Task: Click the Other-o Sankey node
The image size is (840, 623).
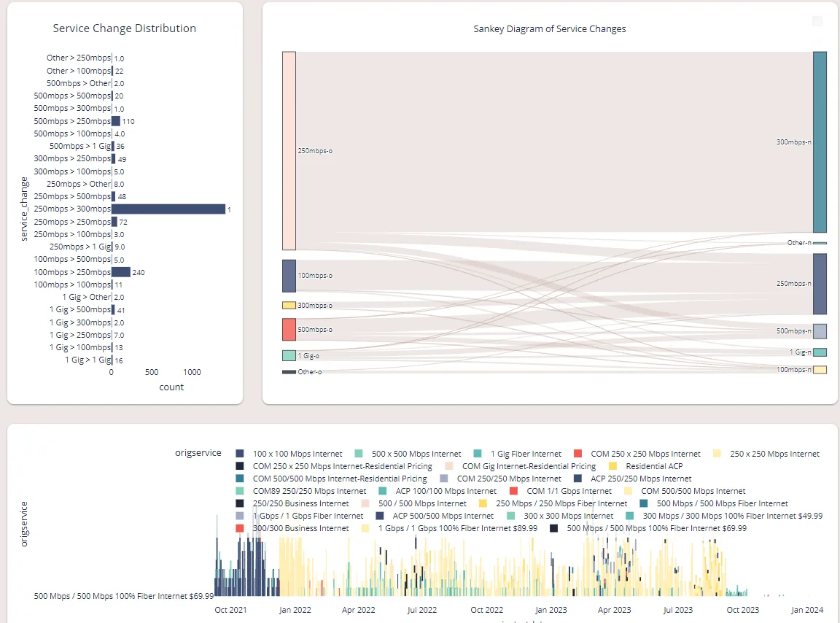Action: pyautogui.click(x=289, y=371)
